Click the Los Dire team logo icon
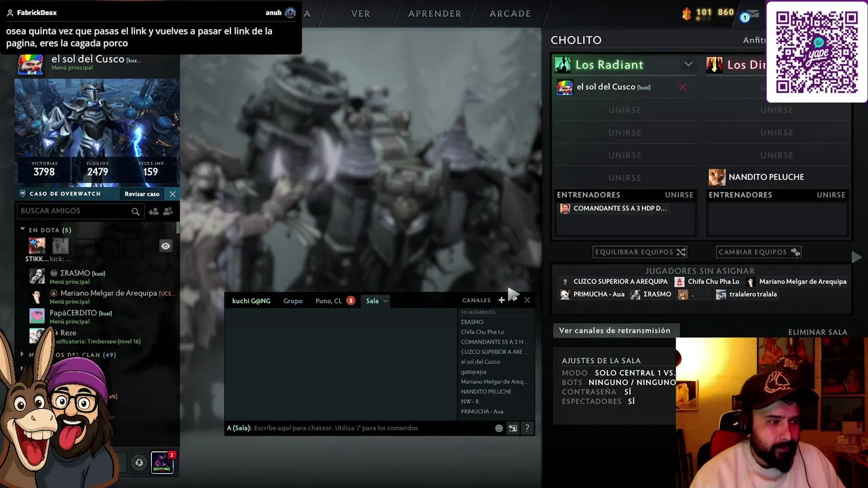The image size is (868, 488). (x=714, y=64)
